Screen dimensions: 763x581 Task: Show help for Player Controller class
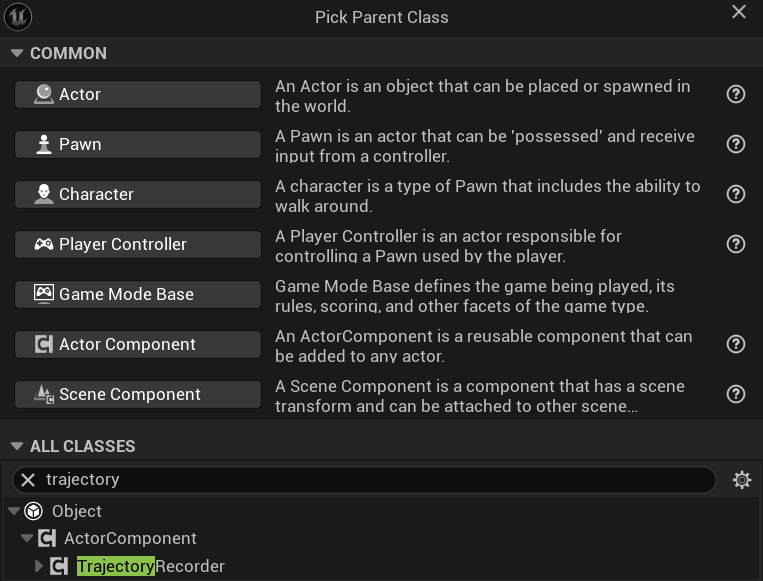[736, 244]
